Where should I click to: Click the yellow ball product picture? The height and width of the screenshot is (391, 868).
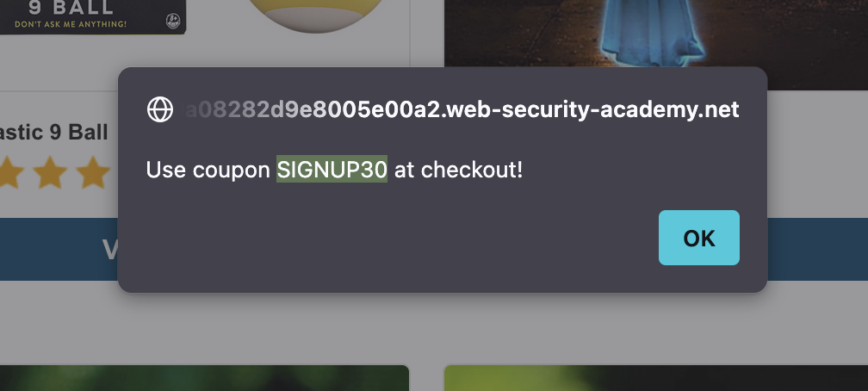click(x=315, y=16)
